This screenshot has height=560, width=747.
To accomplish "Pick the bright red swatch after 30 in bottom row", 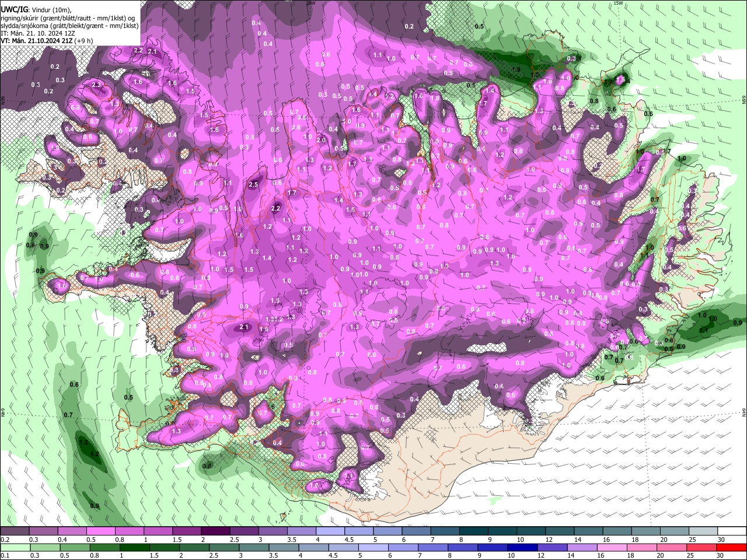I will (732, 548).
